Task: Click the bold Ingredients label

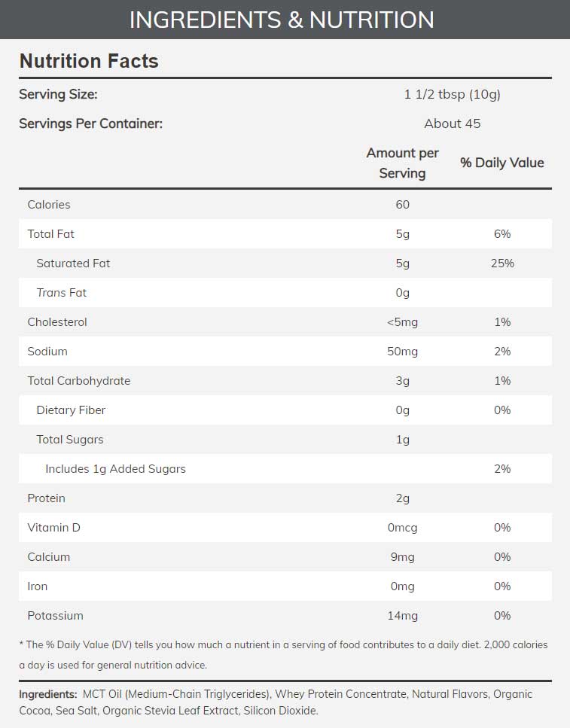Action: pos(48,694)
